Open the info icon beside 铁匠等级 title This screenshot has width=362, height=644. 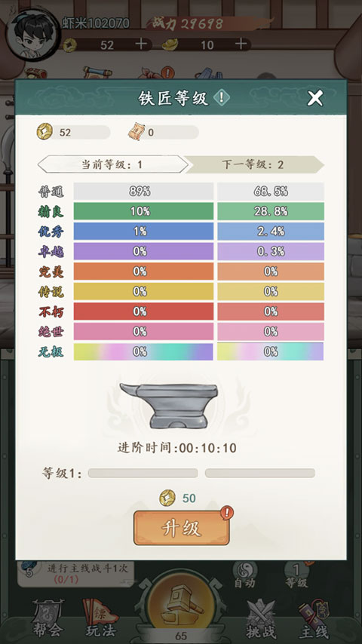pyautogui.click(x=222, y=98)
